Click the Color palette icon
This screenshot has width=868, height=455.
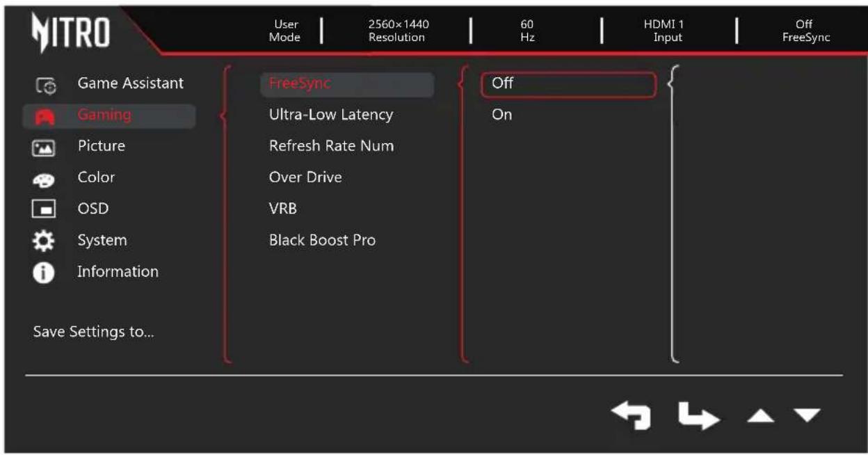(44, 179)
